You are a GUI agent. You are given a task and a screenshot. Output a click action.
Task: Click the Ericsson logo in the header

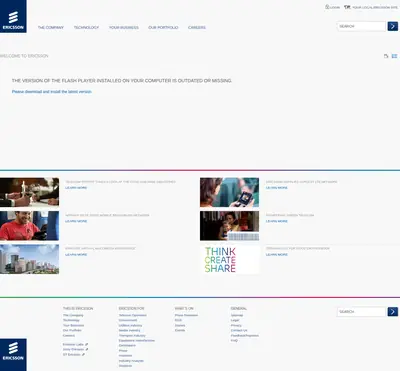pyautogui.click(x=13, y=16)
